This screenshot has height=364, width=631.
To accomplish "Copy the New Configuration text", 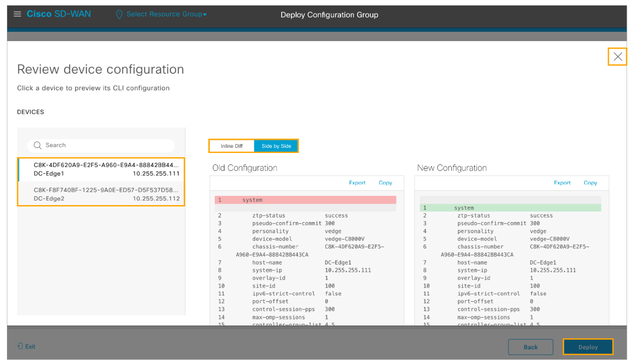I will [590, 183].
